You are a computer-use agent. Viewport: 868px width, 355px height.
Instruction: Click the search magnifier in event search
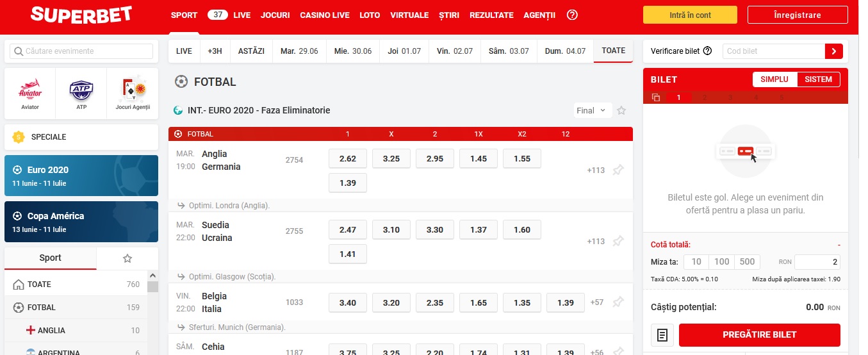(18, 51)
